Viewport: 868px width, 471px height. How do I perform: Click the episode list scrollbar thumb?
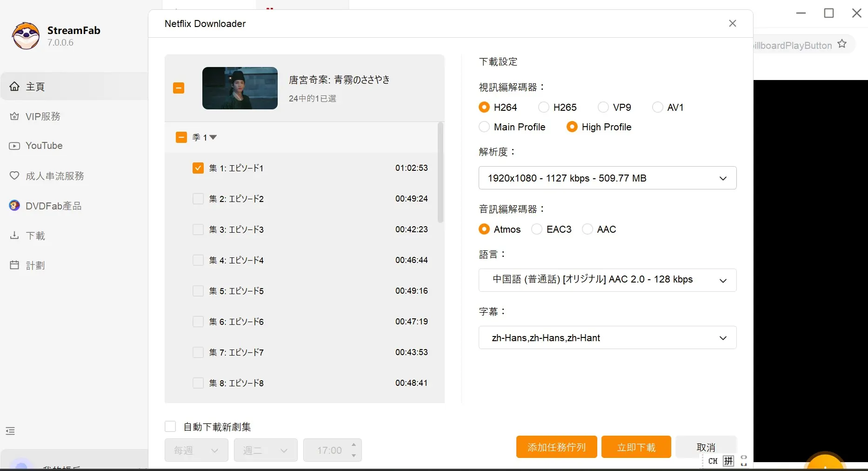point(441,173)
